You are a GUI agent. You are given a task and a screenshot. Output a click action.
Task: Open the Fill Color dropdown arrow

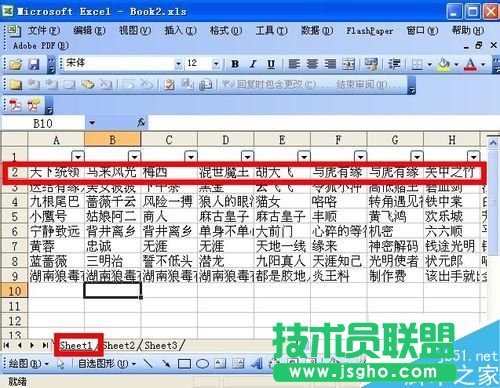(456, 64)
